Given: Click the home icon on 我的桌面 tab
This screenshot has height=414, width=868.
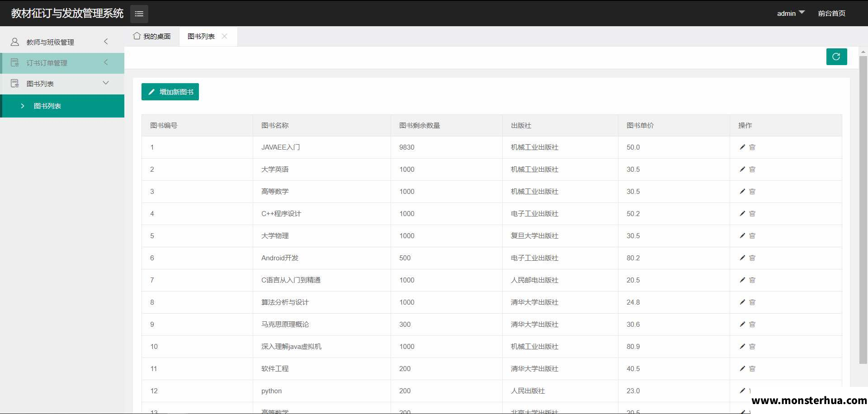Looking at the screenshot, I should [137, 36].
